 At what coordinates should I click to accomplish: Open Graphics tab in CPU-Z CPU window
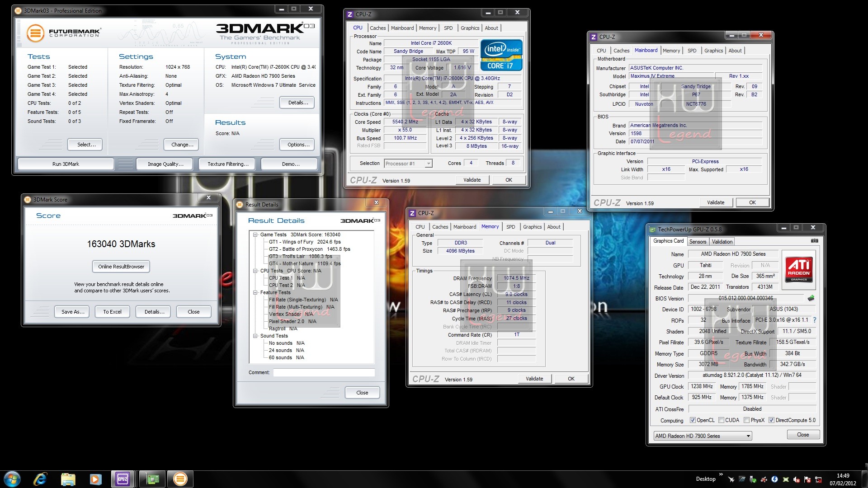coord(470,28)
